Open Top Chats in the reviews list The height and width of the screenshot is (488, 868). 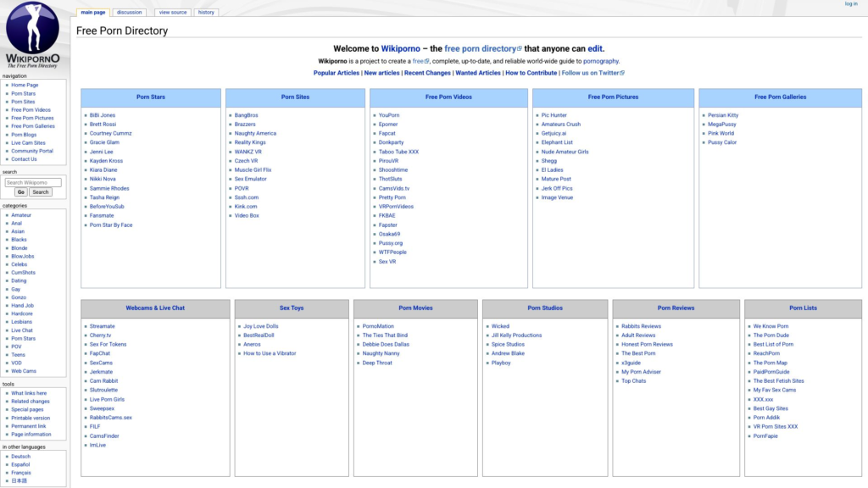(634, 381)
